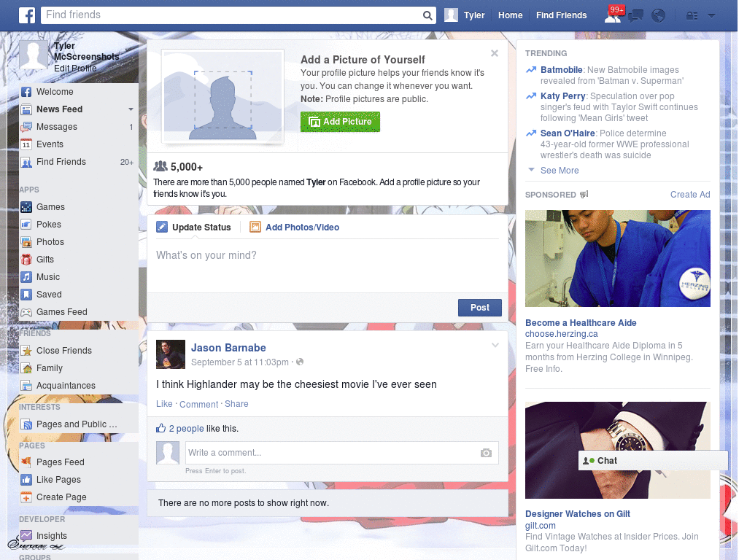
Task: Click the search magnifier icon
Action: 427,16
